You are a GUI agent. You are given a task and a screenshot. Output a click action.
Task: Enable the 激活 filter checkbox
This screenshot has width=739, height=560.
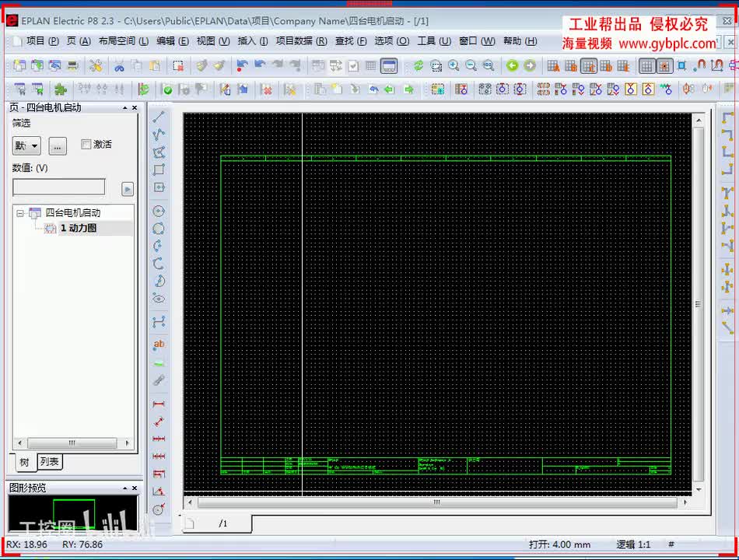coord(86,145)
